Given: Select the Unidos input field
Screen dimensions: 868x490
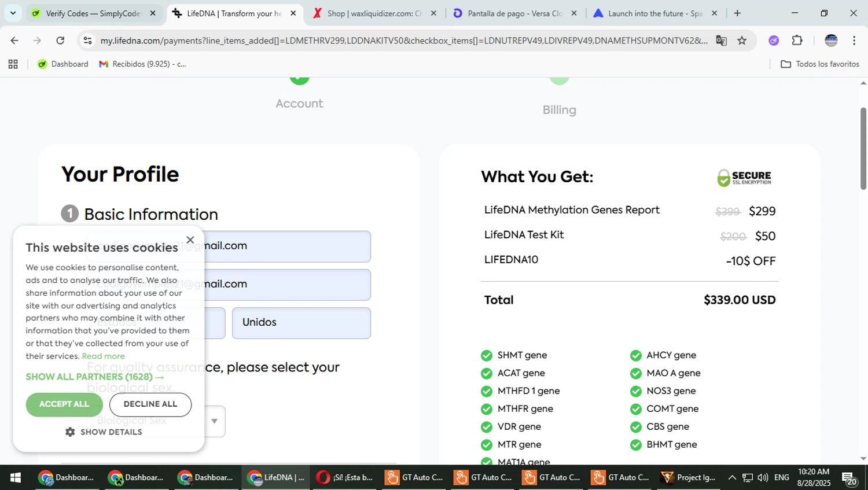Looking at the screenshot, I should click(301, 323).
